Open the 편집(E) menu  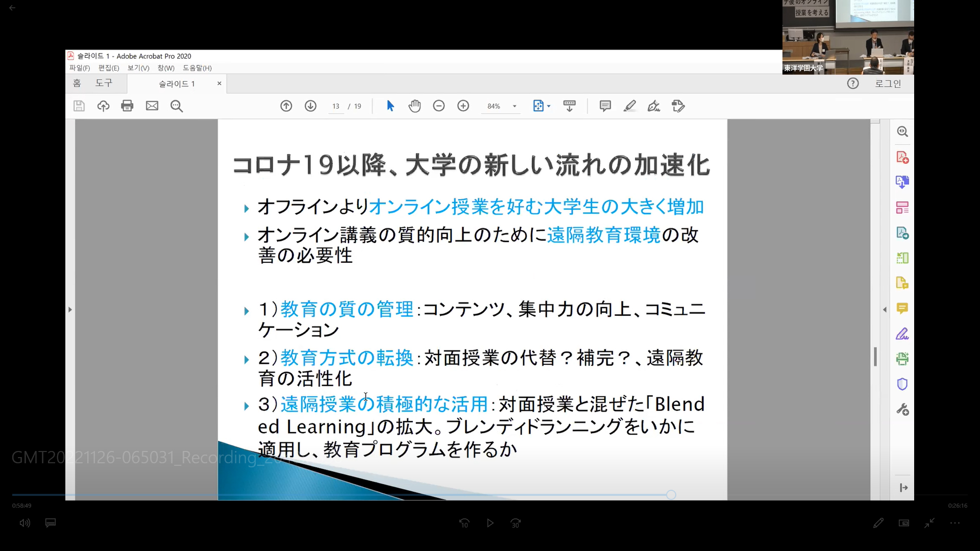pyautogui.click(x=109, y=68)
